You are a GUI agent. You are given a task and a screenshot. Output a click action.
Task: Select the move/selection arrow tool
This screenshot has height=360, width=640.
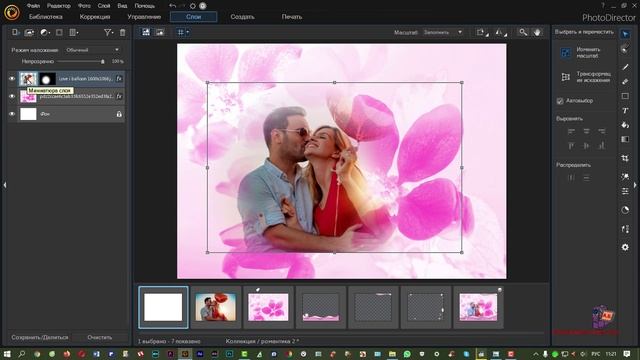coord(625,34)
